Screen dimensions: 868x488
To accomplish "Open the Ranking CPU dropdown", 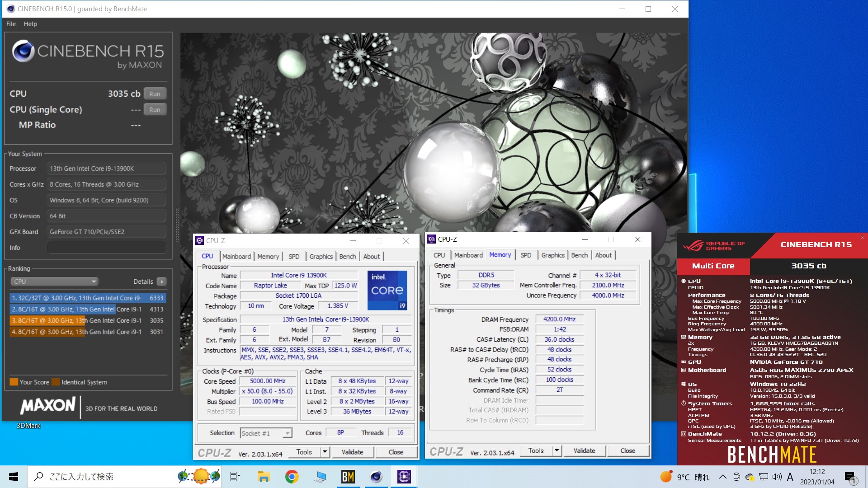I will (54, 282).
